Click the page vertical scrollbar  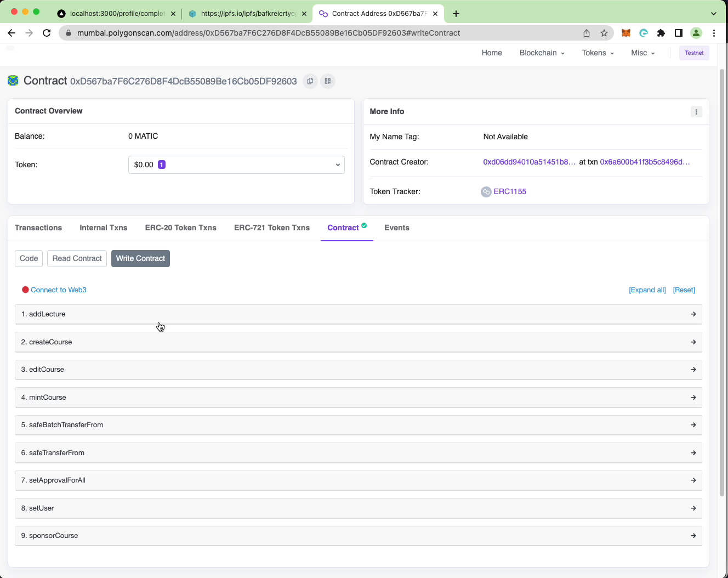tap(722, 282)
